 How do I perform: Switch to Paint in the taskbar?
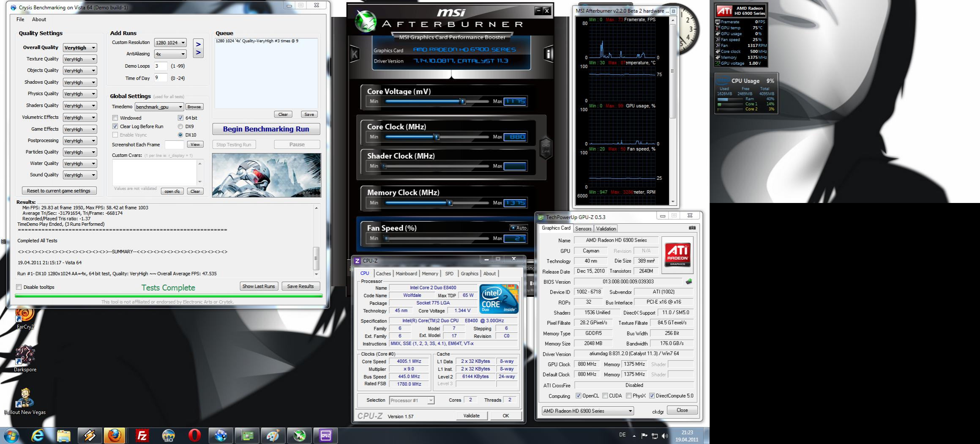pos(273,436)
